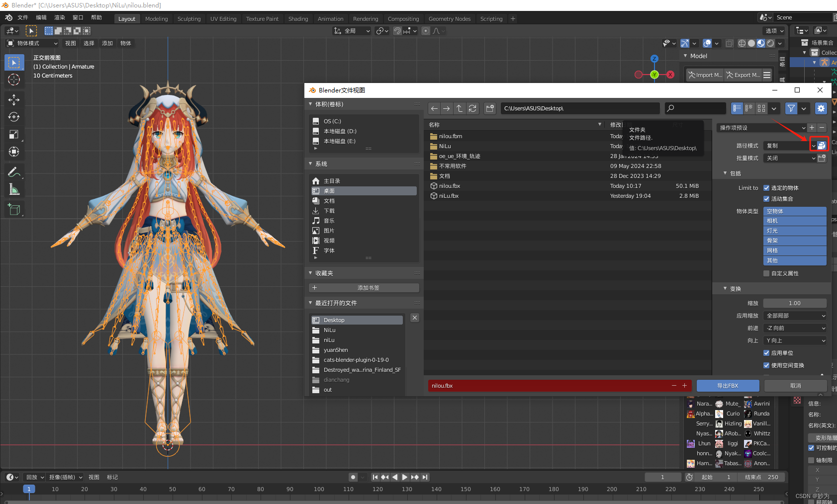Screen dimensions: 837x504
Task: Open the 路径模式 (path mode) dropdown
Action: [790, 146]
